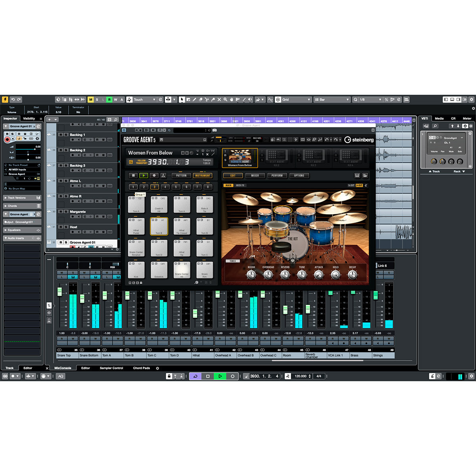Click the PATTERN button in Groove Agent

point(181,175)
